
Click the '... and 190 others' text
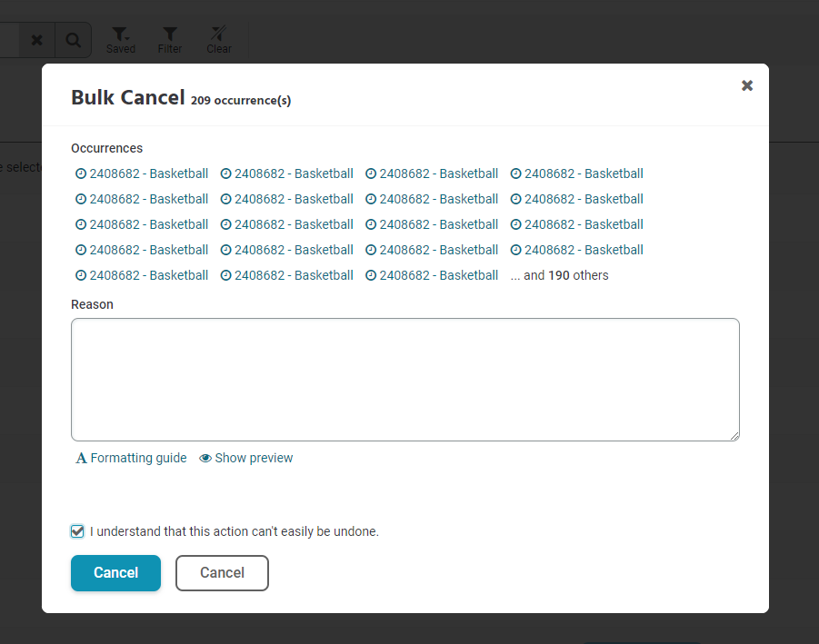(x=560, y=275)
